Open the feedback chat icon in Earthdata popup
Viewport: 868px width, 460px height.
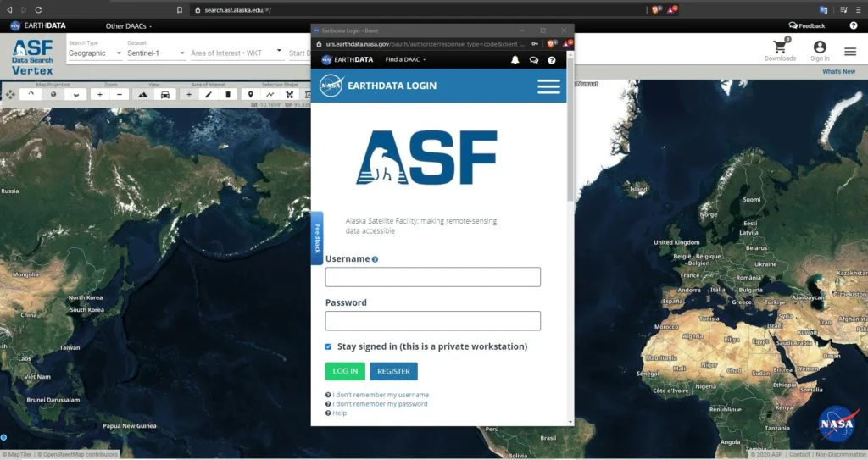pos(534,60)
